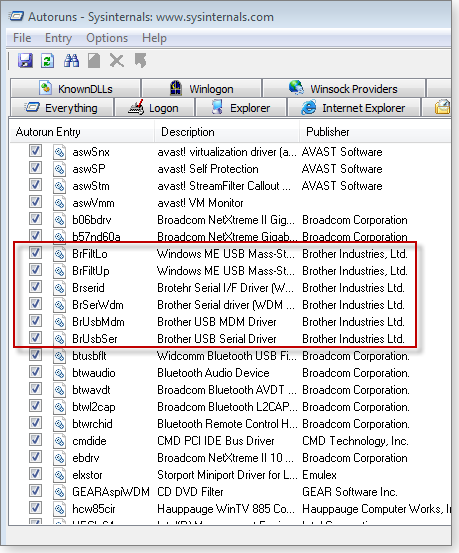
Task: Click the BrUsbMdm driver file icon
Action: pos(59,322)
